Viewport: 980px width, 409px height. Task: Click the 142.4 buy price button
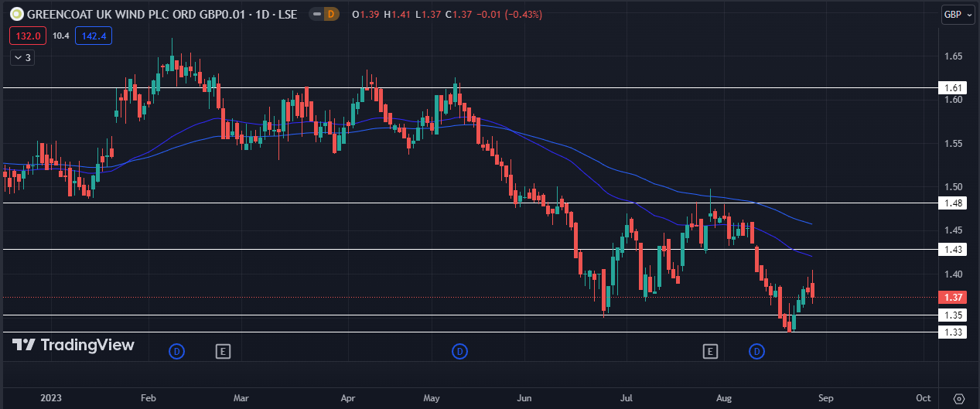[94, 36]
